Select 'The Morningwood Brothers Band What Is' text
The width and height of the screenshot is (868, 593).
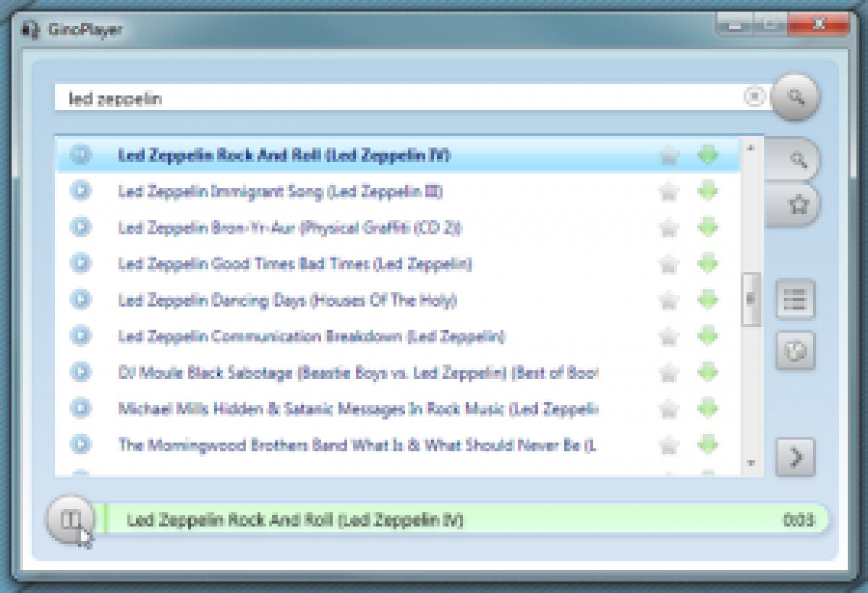357,445
